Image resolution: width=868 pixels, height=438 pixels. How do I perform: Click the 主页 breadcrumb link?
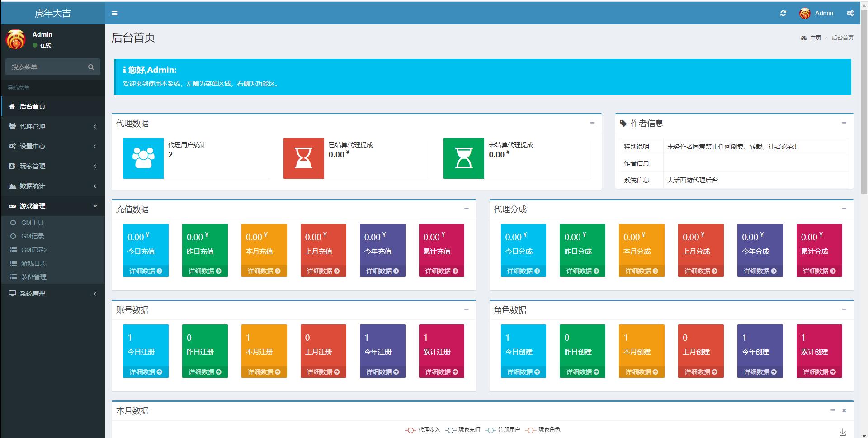click(x=815, y=38)
